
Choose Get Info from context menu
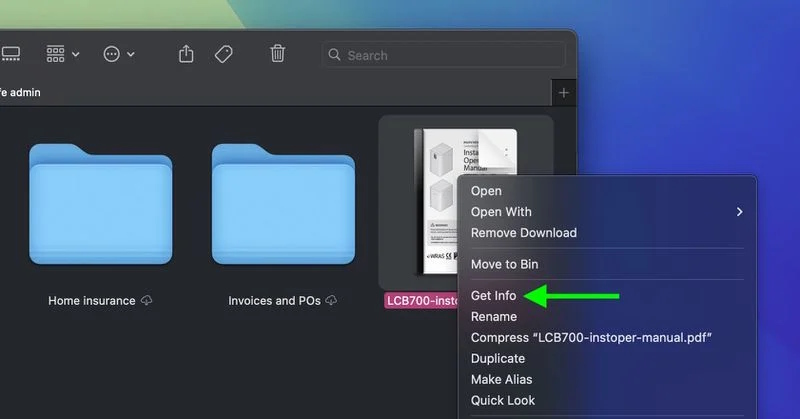[x=493, y=296]
